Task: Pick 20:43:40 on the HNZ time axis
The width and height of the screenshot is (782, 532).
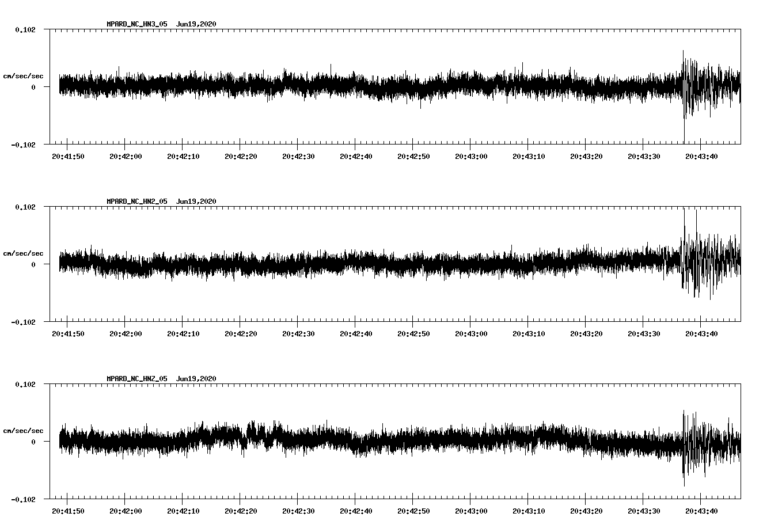Action: point(701,511)
